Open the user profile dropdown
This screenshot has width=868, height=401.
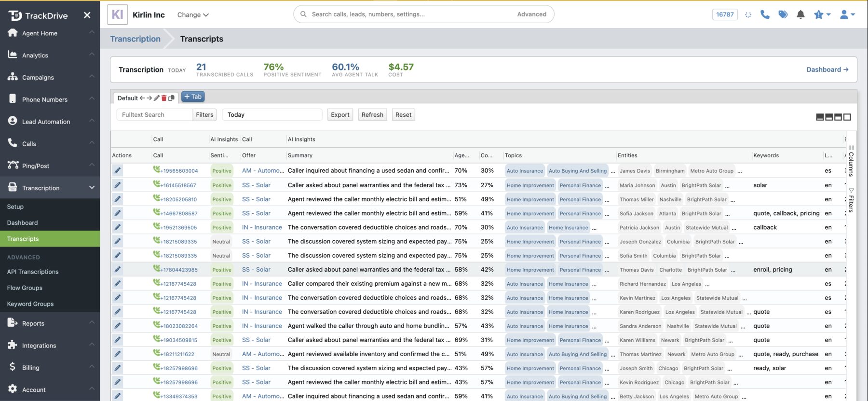(x=847, y=14)
